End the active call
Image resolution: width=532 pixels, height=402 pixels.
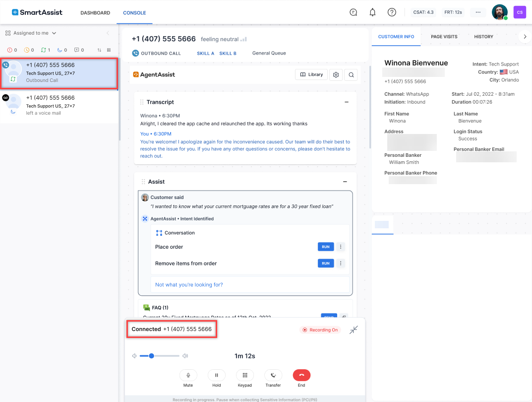301,375
